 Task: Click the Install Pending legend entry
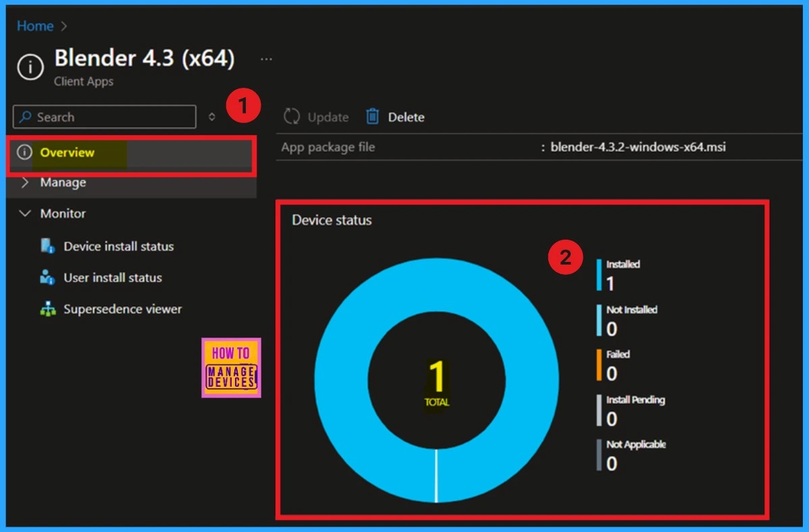point(631,410)
